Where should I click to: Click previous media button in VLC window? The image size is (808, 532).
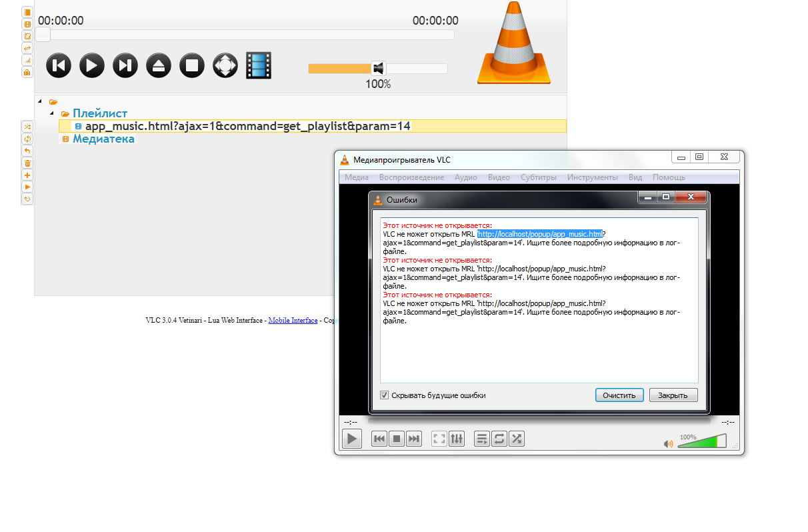pyautogui.click(x=379, y=439)
